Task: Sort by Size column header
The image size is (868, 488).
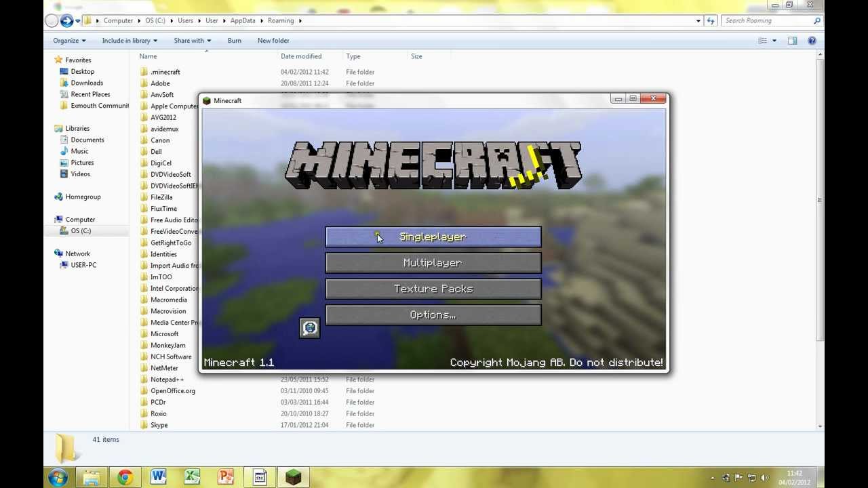Action: pyautogui.click(x=416, y=56)
